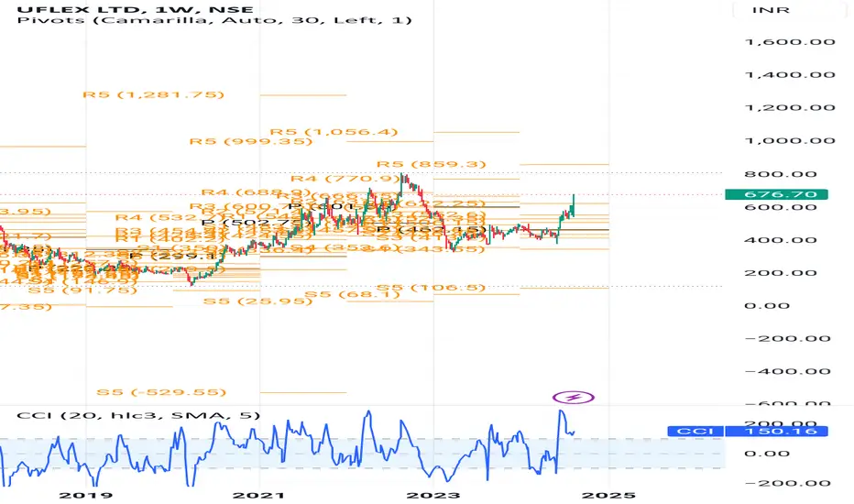Screen dimensions: 854x504
Task: Click the 800.00 price axis label
Action: pos(781,174)
